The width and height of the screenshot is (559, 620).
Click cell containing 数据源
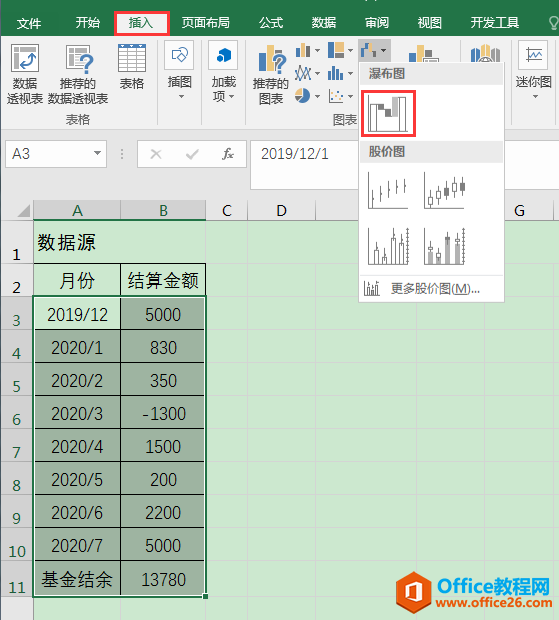click(77, 242)
